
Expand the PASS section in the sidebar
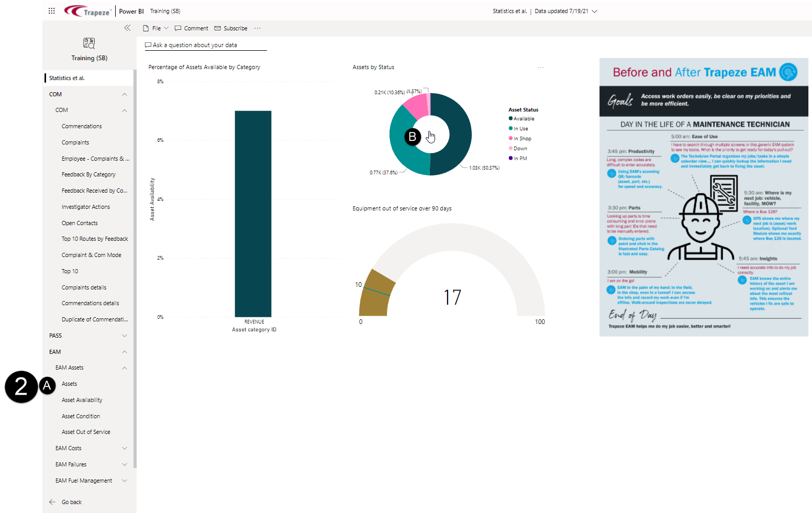click(125, 336)
